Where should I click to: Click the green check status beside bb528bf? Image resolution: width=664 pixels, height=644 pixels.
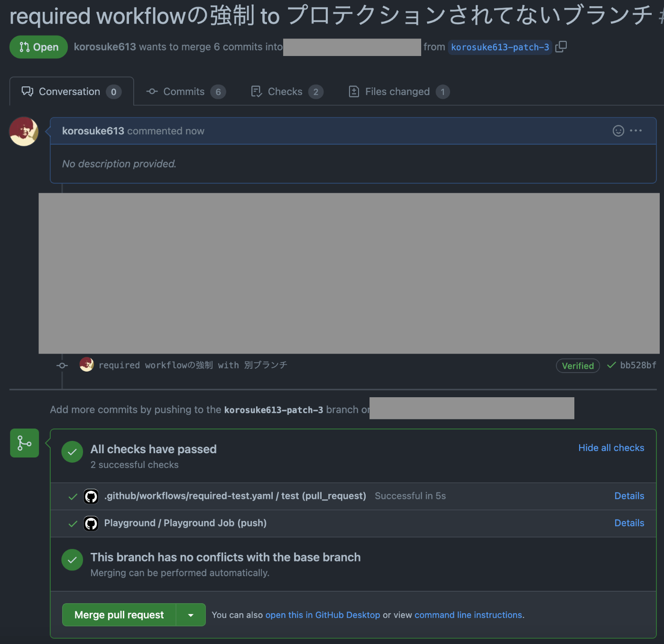612,365
